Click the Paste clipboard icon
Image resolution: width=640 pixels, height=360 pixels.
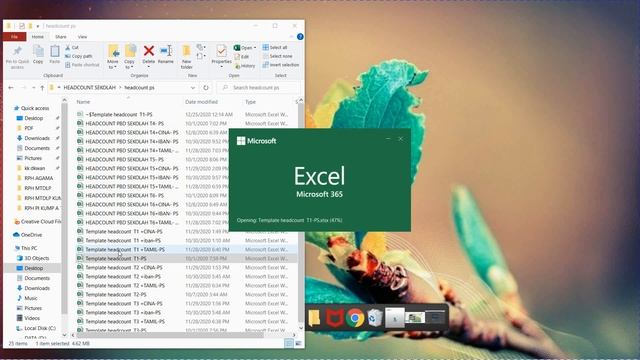55,52
